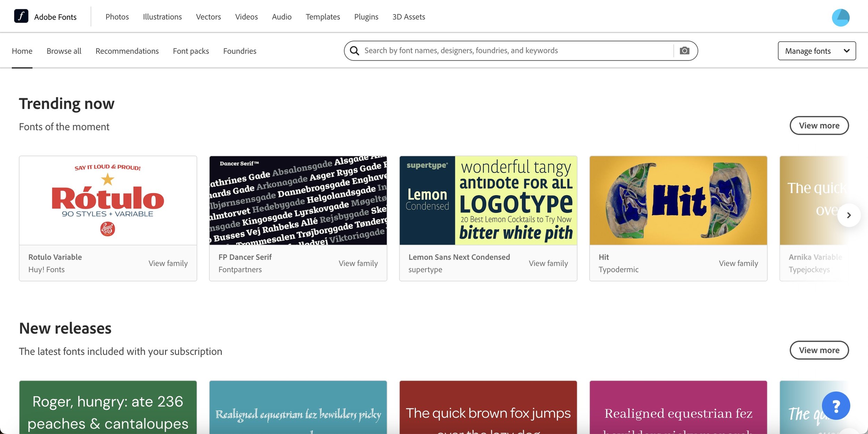Click the Adobe Fonts logo icon
The height and width of the screenshot is (434, 868).
(21, 16)
